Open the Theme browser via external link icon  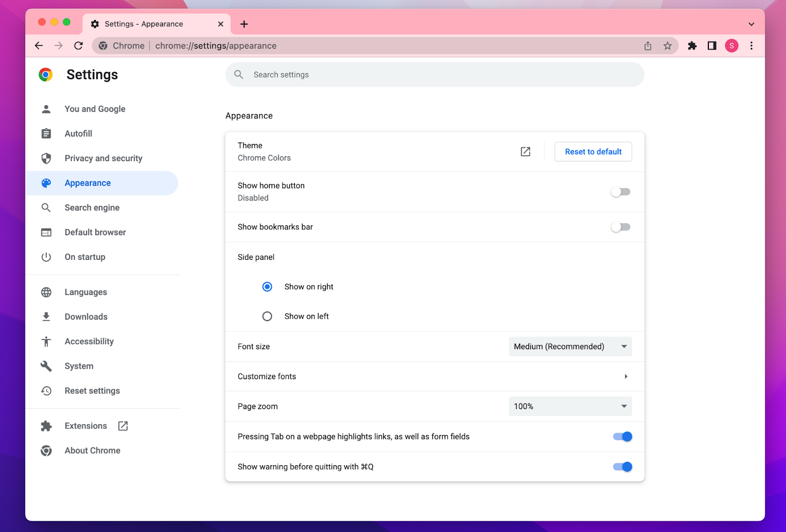point(525,152)
